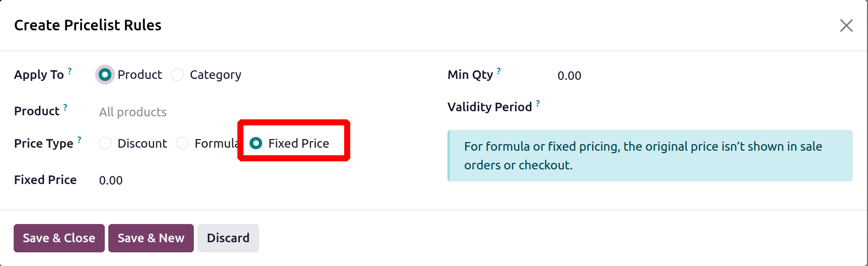The height and width of the screenshot is (266, 868).
Task: Click the Create Pricelist Rules dialog title
Action: coord(88,25)
